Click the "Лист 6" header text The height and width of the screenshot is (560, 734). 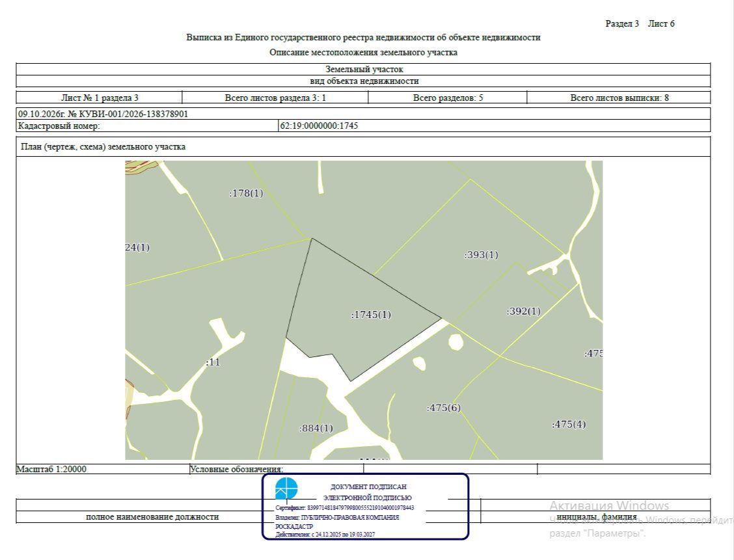coord(661,23)
